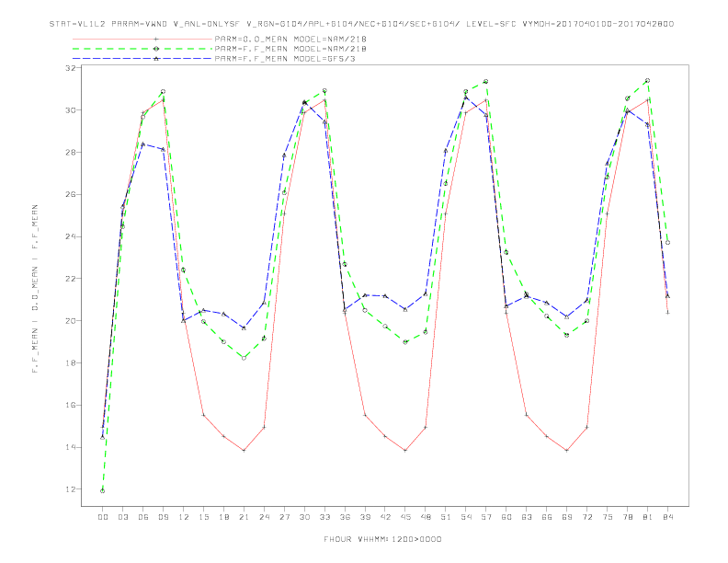Screen dimensions: 728x563
Task: Click x-axis forecast hour label 00
Action: click(x=103, y=517)
